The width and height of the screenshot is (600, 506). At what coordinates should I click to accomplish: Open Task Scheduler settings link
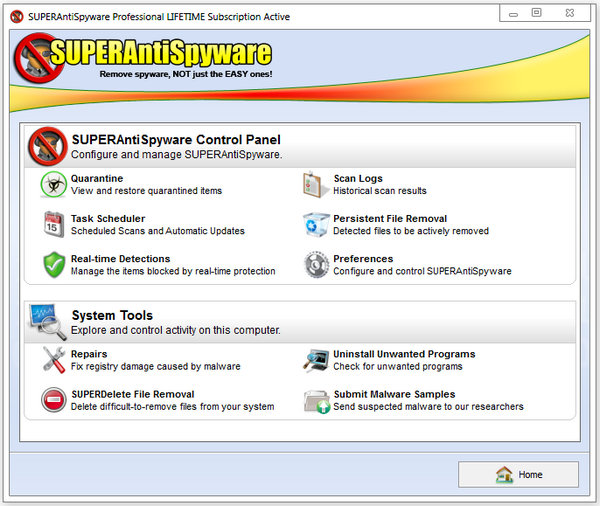(x=108, y=218)
